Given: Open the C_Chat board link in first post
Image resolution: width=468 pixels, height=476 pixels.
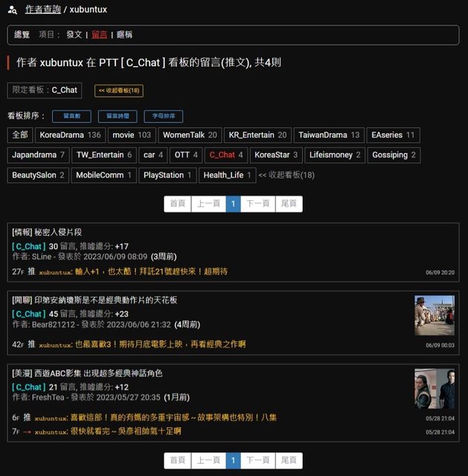Looking at the screenshot, I should 29,246.
